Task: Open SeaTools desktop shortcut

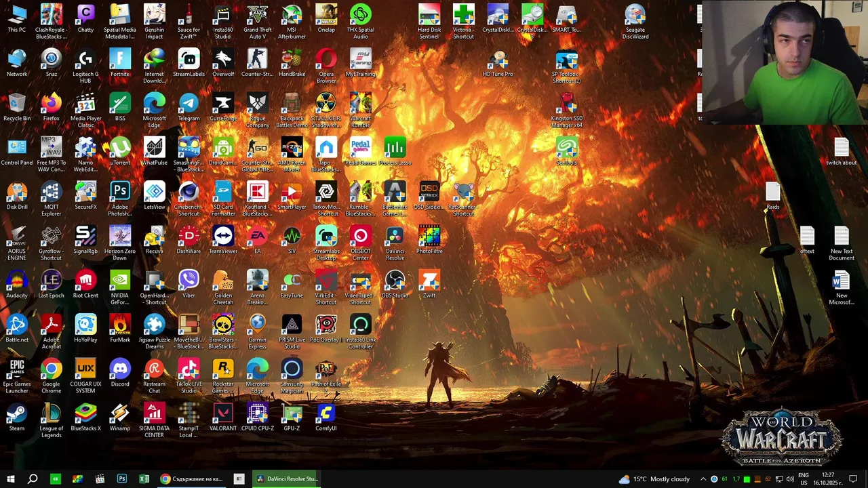Action: 566,152
